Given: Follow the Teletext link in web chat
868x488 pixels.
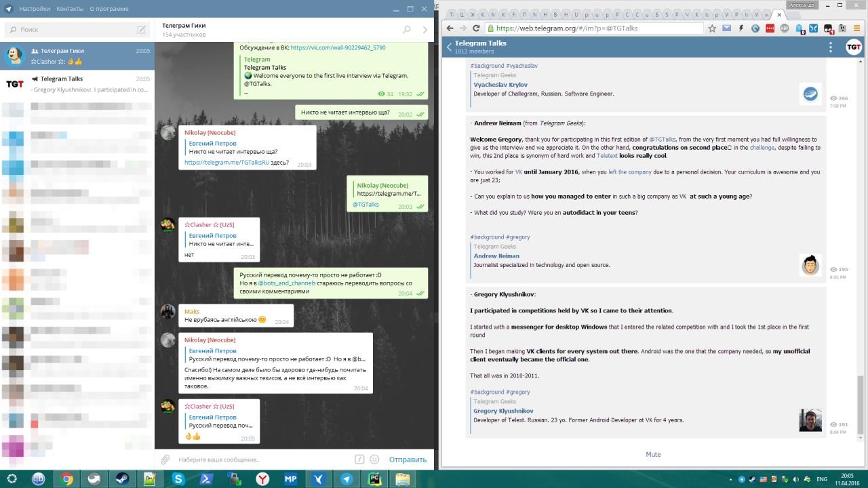Looking at the screenshot, I should pos(607,156).
